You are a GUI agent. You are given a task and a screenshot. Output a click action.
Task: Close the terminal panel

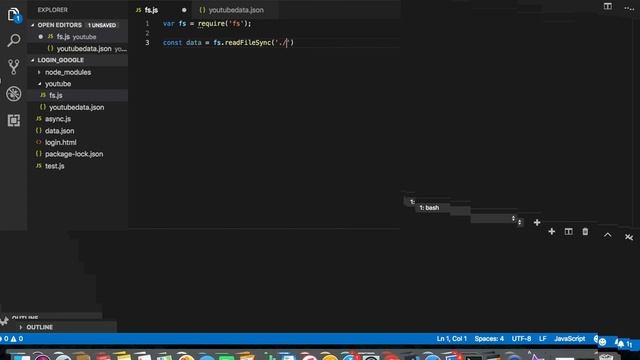[x=629, y=237]
